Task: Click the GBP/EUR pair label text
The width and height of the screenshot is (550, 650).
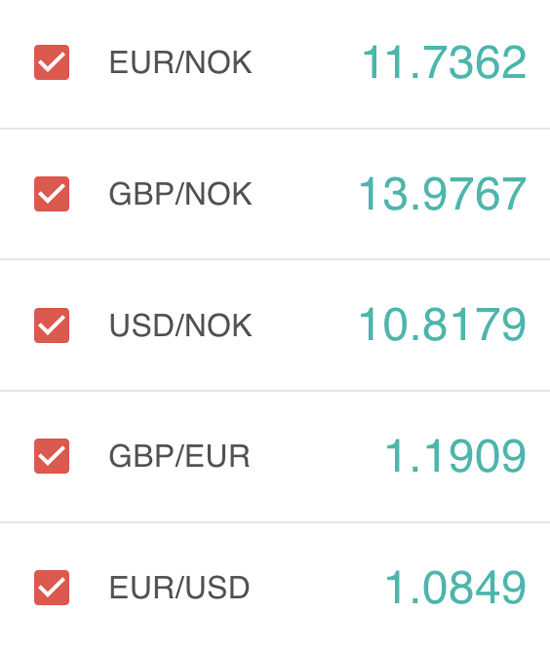Action: pos(179,456)
